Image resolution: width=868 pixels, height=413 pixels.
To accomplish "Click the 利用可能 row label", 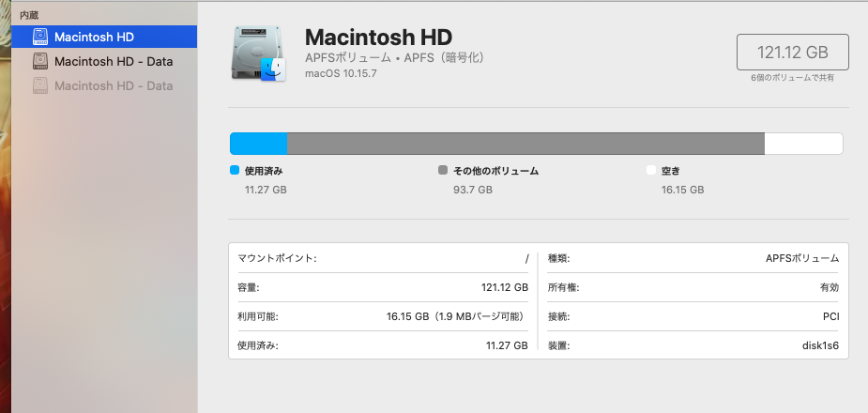I will point(258,316).
